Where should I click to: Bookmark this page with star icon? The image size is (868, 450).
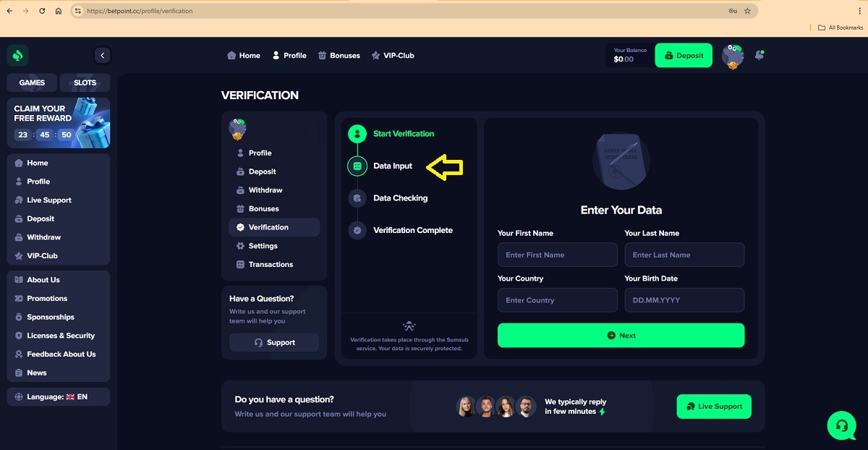pyautogui.click(x=747, y=11)
